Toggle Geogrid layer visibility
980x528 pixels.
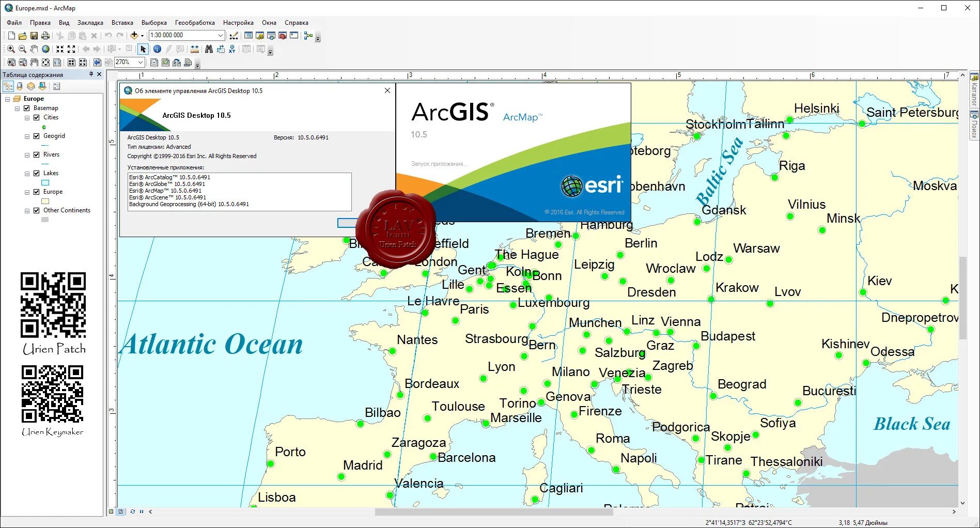tap(37, 136)
